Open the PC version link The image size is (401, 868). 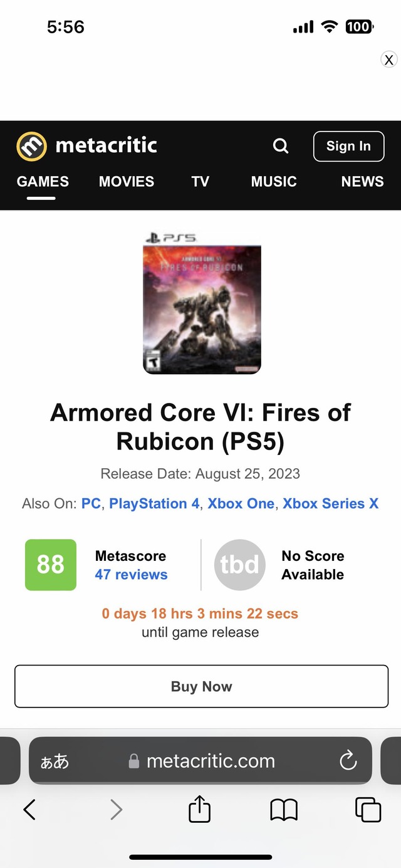tap(91, 504)
